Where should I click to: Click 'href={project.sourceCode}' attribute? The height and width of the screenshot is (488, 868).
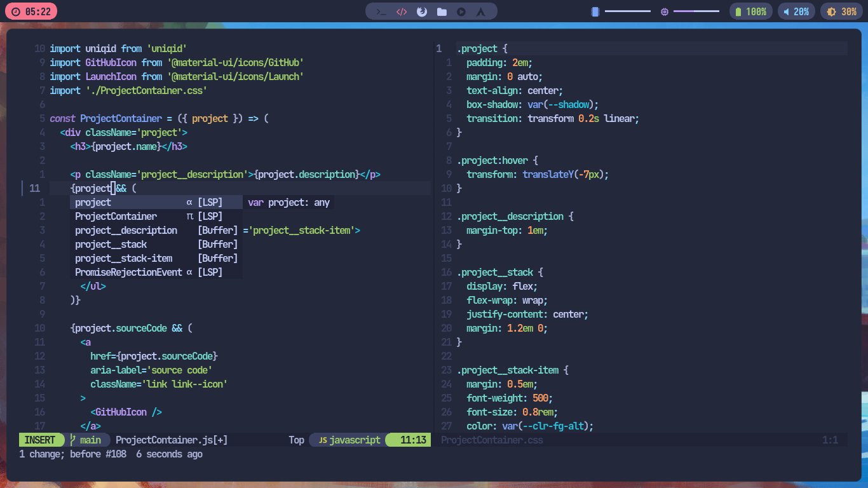154,356
